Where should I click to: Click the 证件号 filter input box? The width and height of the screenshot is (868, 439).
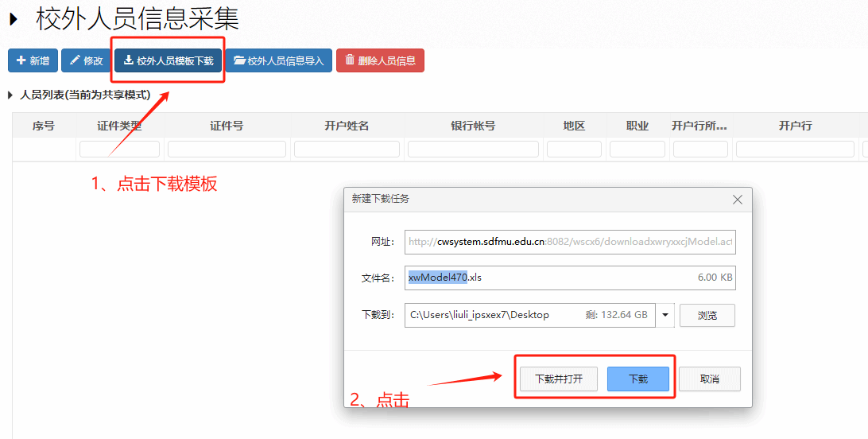tap(227, 150)
